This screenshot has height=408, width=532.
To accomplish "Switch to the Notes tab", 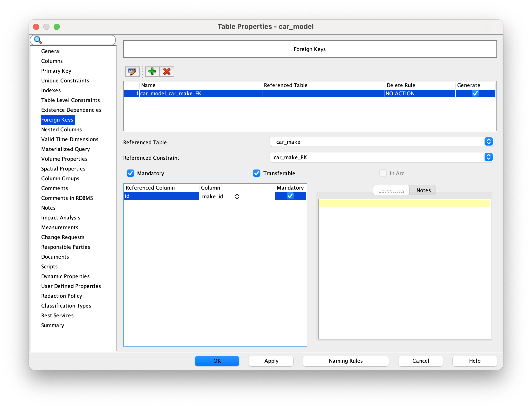I will click(x=423, y=190).
